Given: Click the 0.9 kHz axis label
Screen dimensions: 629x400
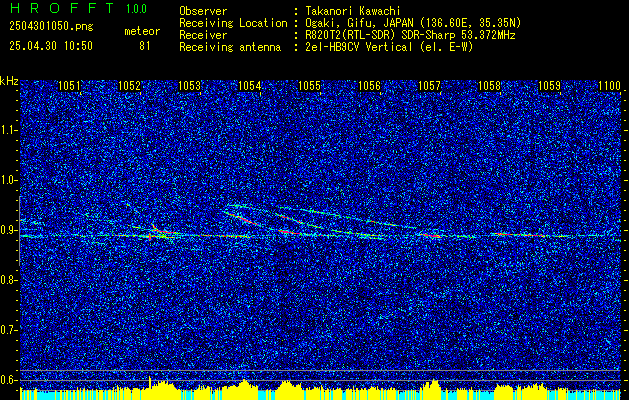Looking at the screenshot, I should tap(8, 230).
